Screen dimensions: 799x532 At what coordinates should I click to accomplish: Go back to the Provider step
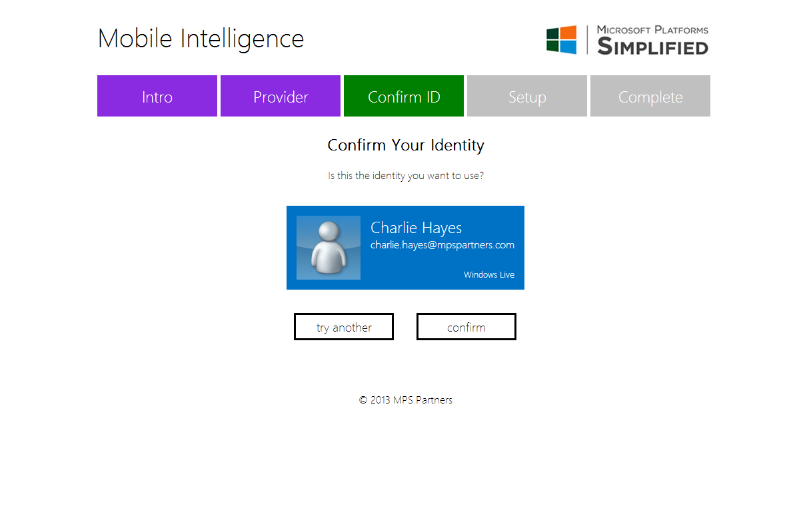pyautogui.click(x=281, y=97)
